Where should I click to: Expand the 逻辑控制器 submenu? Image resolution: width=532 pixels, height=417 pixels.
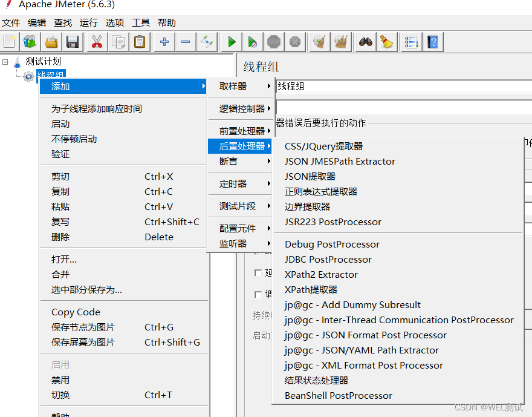(x=240, y=109)
